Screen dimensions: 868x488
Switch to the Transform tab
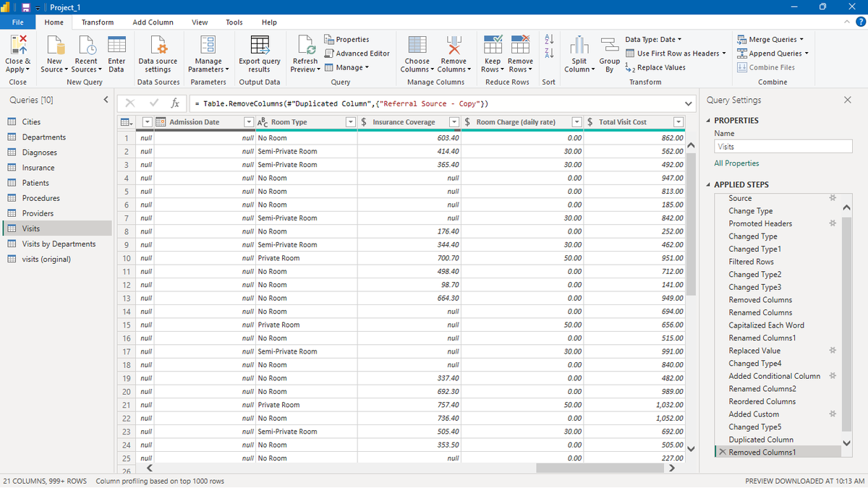98,22
